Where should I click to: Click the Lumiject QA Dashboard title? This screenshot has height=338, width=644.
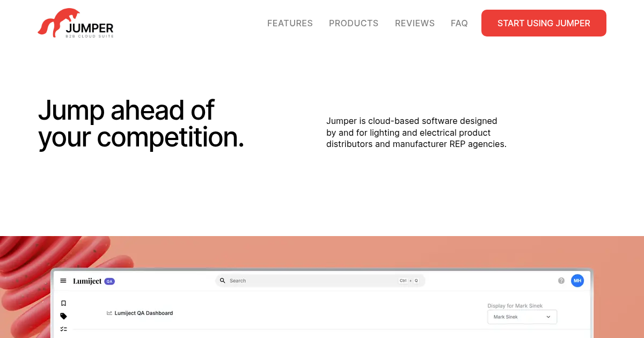coord(144,313)
